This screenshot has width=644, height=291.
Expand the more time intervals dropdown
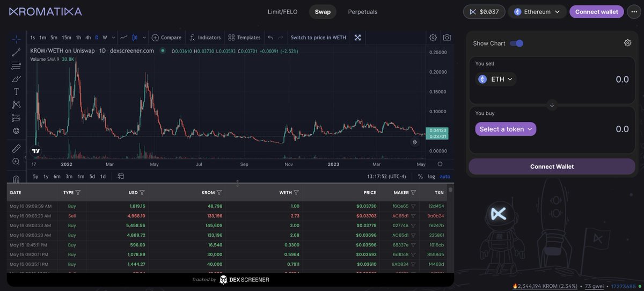(113, 38)
